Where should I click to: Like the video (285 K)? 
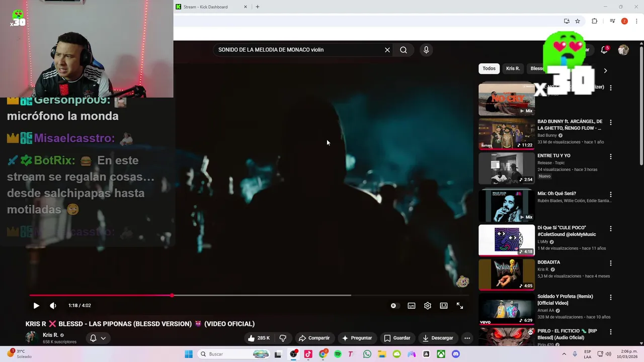click(259, 338)
